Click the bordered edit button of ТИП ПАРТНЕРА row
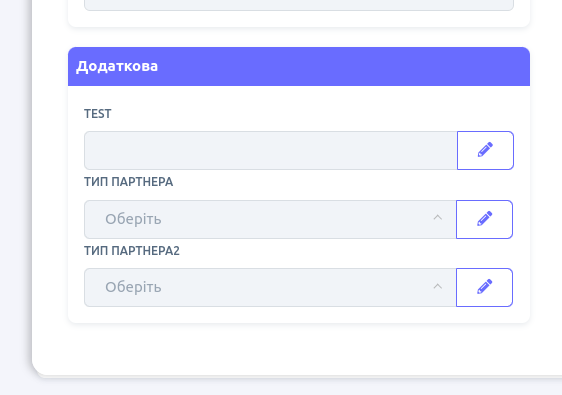The image size is (562, 395). coord(484,219)
